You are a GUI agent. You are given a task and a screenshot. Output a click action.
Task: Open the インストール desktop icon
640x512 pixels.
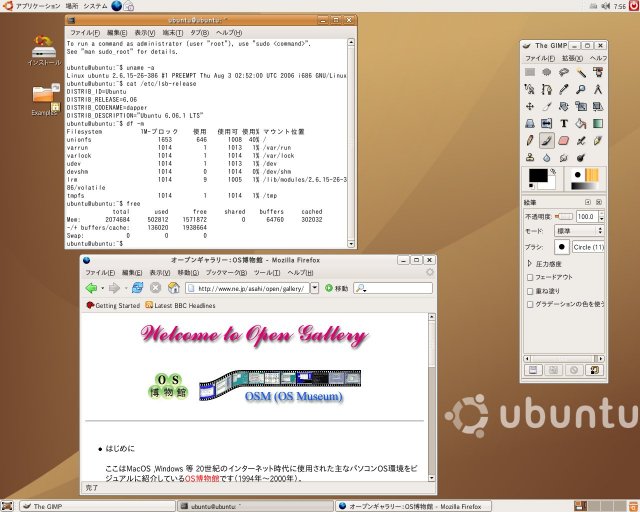[44, 50]
